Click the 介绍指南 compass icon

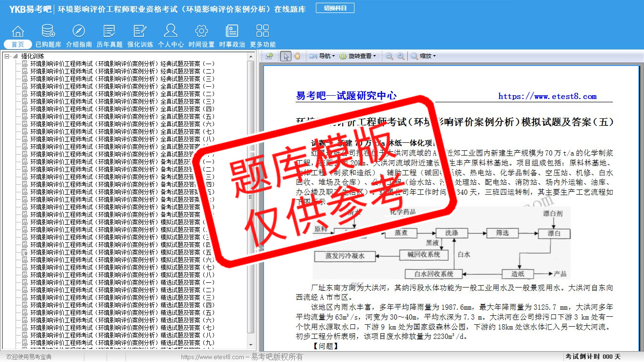pos(79,32)
